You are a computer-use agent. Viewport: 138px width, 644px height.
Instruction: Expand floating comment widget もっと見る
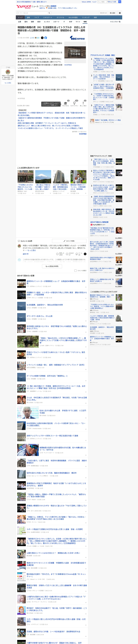pyautogui.click(x=8, y=83)
